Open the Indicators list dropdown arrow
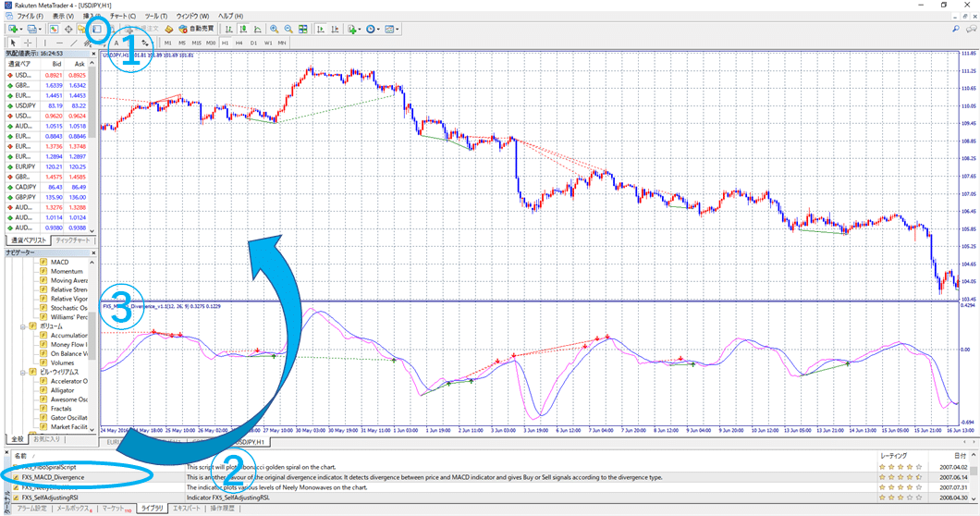The height and width of the screenshot is (516, 980). point(360,29)
